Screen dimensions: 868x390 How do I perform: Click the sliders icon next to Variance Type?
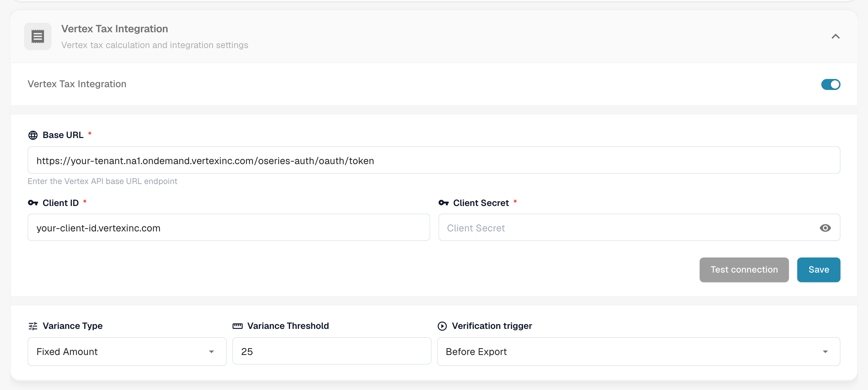click(x=33, y=326)
